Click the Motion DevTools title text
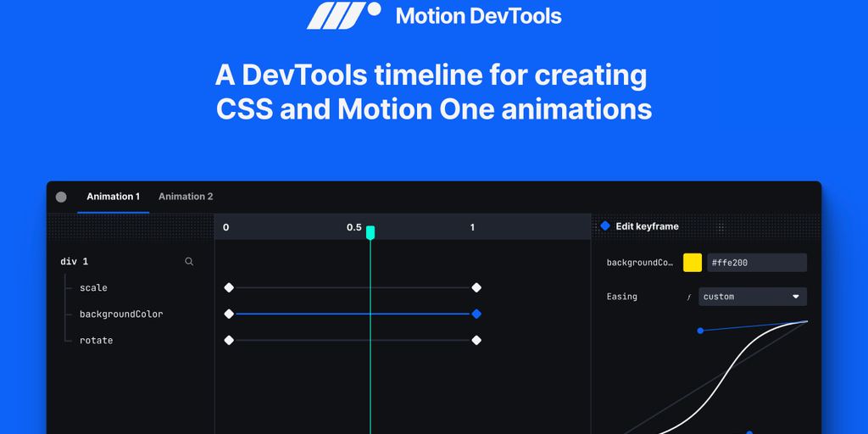The height and width of the screenshot is (434, 868). [478, 15]
